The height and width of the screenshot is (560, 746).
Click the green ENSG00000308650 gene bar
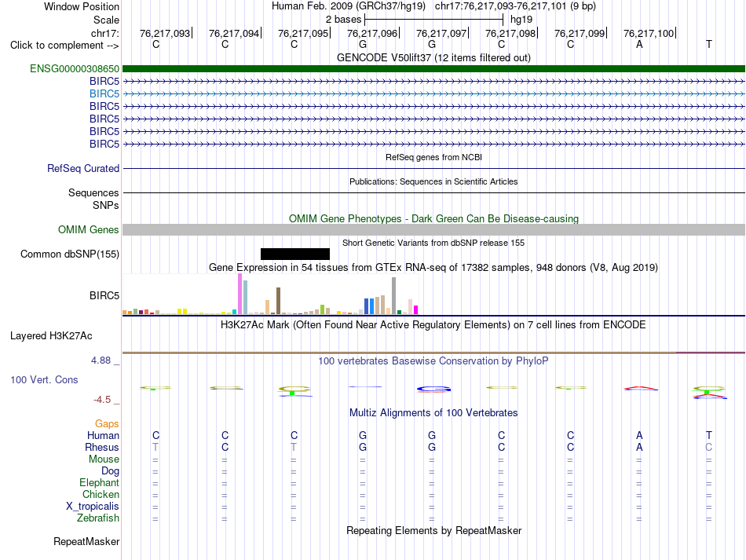[433, 68]
